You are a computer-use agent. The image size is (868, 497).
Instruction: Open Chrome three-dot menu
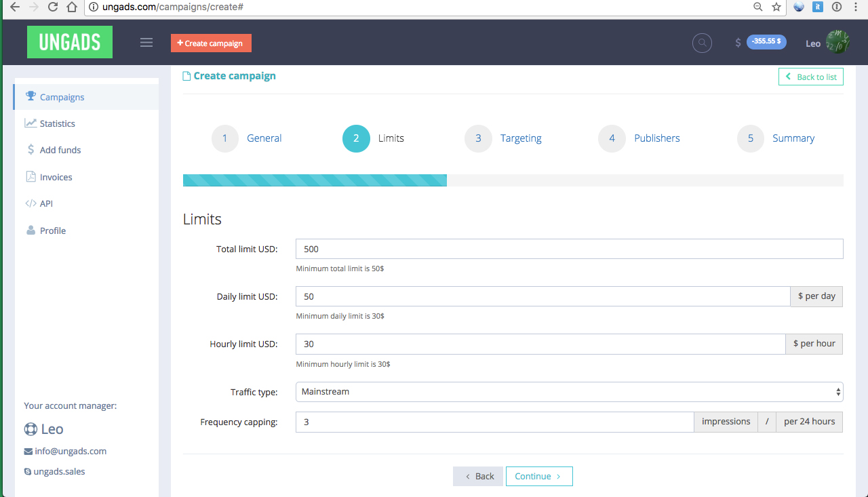(x=856, y=7)
